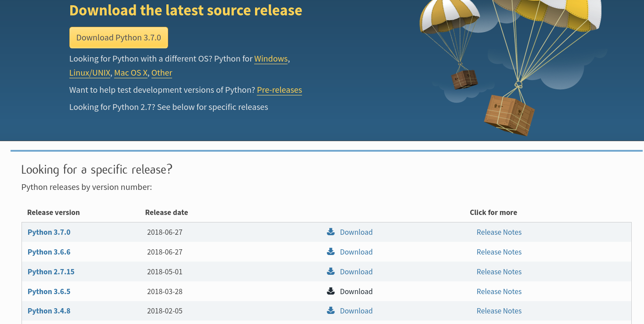Image resolution: width=644 pixels, height=324 pixels.
Task: Open the Other platforms link
Action: point(162,73)
